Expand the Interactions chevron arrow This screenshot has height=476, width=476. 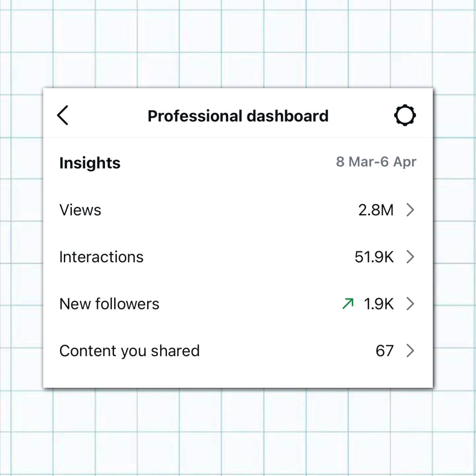(410, 257)
